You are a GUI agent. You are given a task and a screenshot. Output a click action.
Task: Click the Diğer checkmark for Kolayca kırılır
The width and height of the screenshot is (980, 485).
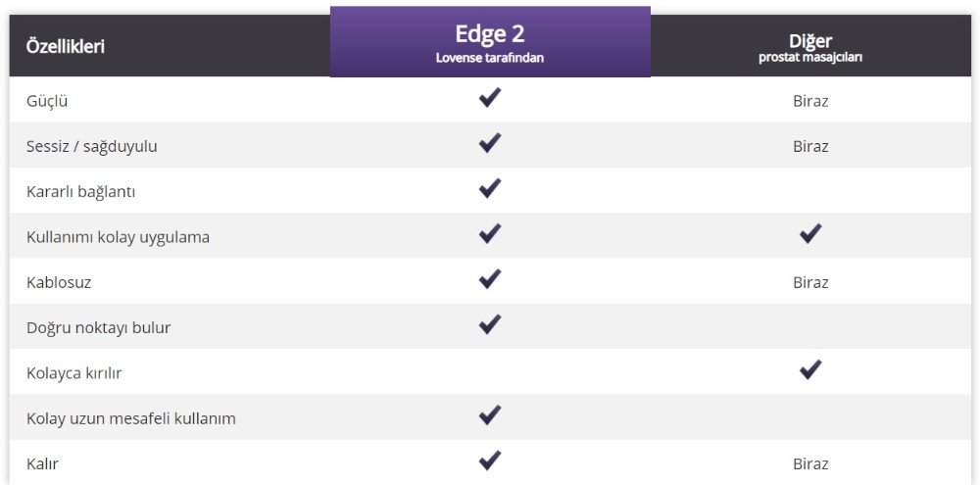810,370
